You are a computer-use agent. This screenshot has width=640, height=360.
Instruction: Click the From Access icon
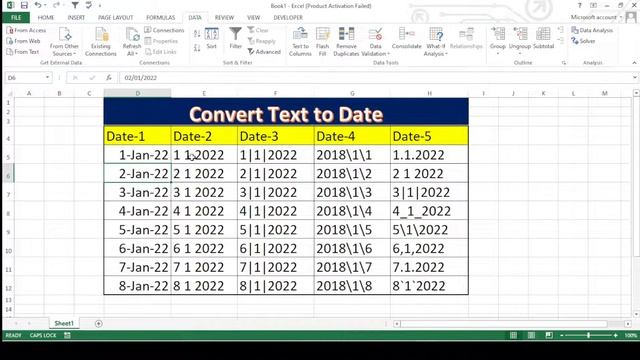point(10,30)
